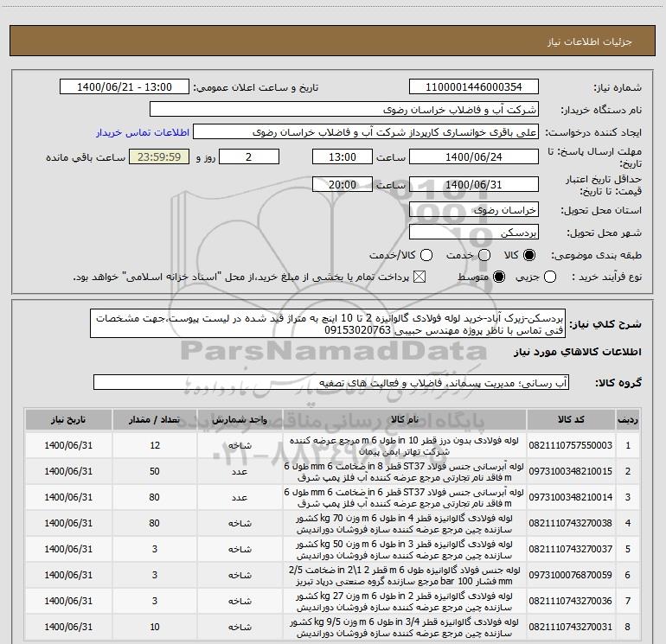The width and height of the screenshot is (666, 644).
Task: Click the جزئیات اطلاعات نیاز header title
Action: pos(590,41)
